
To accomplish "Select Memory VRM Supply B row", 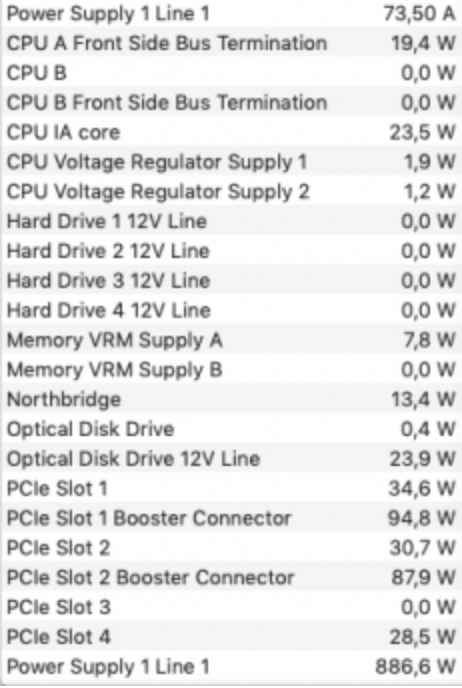I will (231, 369).
